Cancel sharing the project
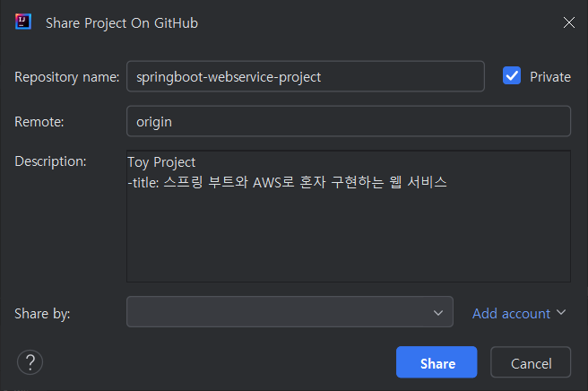The height and width of the screenshot is (391, 588). 531,362
